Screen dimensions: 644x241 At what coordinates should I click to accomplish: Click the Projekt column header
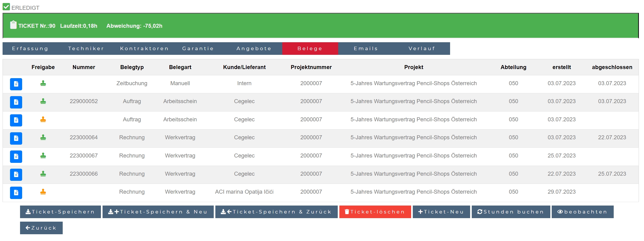413,67
